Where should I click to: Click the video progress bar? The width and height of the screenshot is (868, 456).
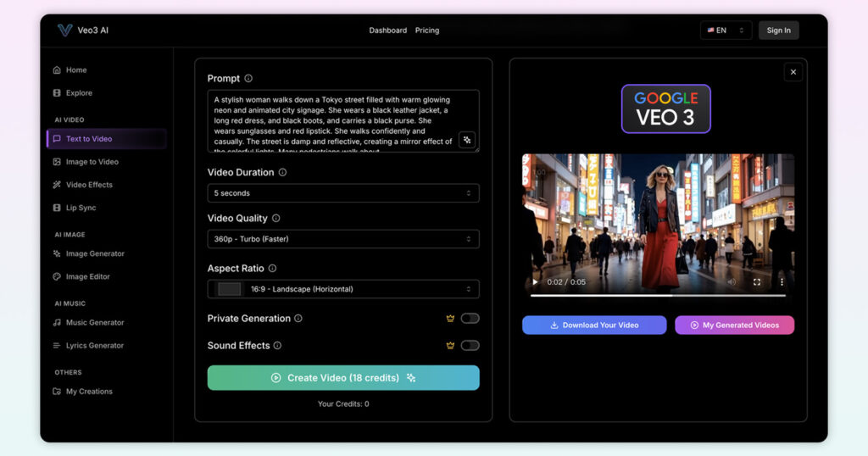658,296
